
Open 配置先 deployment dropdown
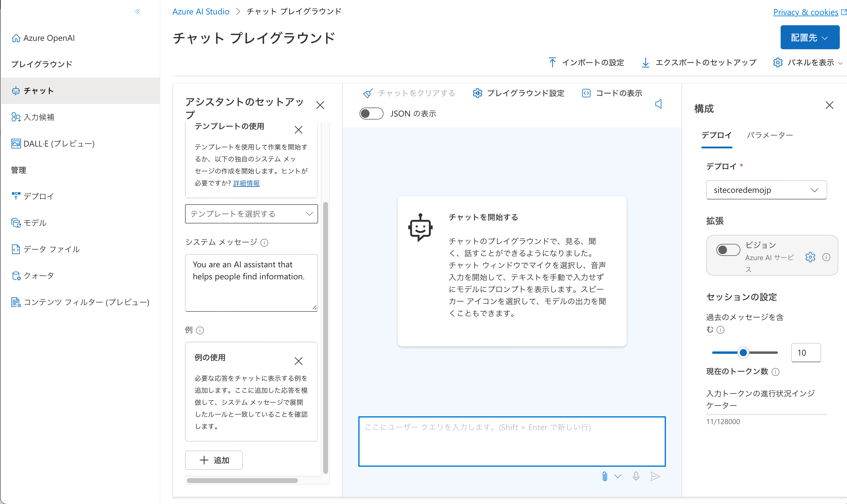(x=809, y=38)
